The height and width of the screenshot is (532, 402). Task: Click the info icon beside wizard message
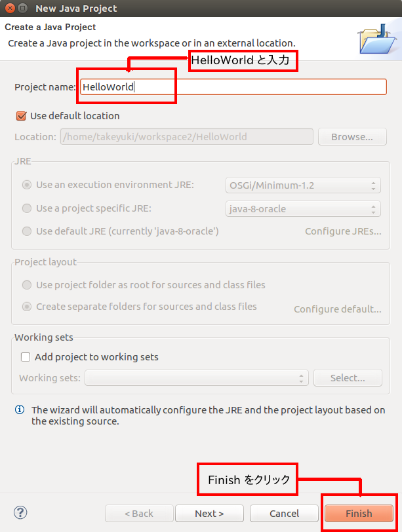[20, 409]
